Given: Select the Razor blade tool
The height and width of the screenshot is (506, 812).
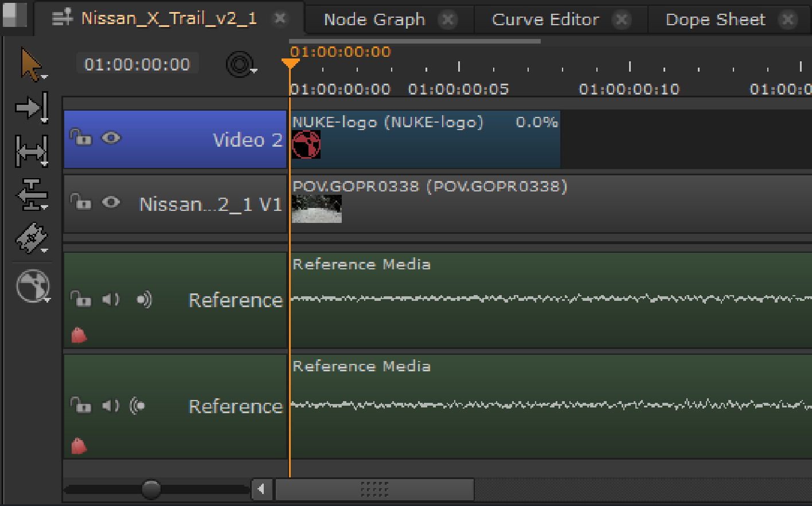Looking at the screenshot, I should pyautogui.click(x=32, y=238).
